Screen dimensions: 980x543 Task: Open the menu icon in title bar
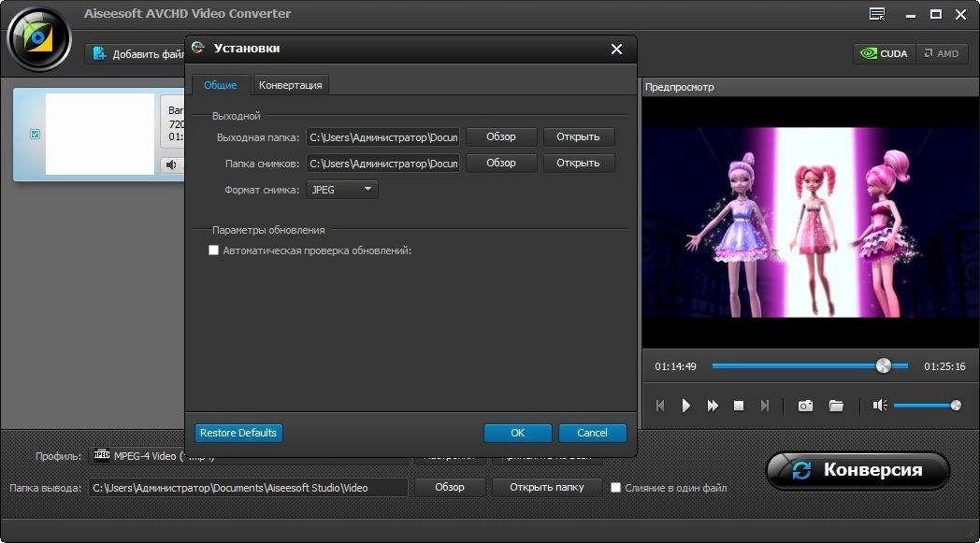click(877, 14)
